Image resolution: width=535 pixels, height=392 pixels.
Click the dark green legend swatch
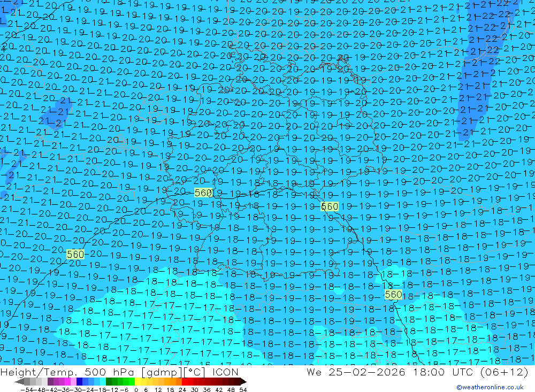[109, 381]
